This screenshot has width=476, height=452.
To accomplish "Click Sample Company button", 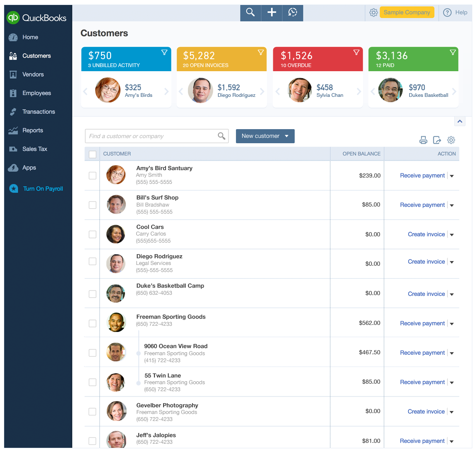I will coord(407,12).
